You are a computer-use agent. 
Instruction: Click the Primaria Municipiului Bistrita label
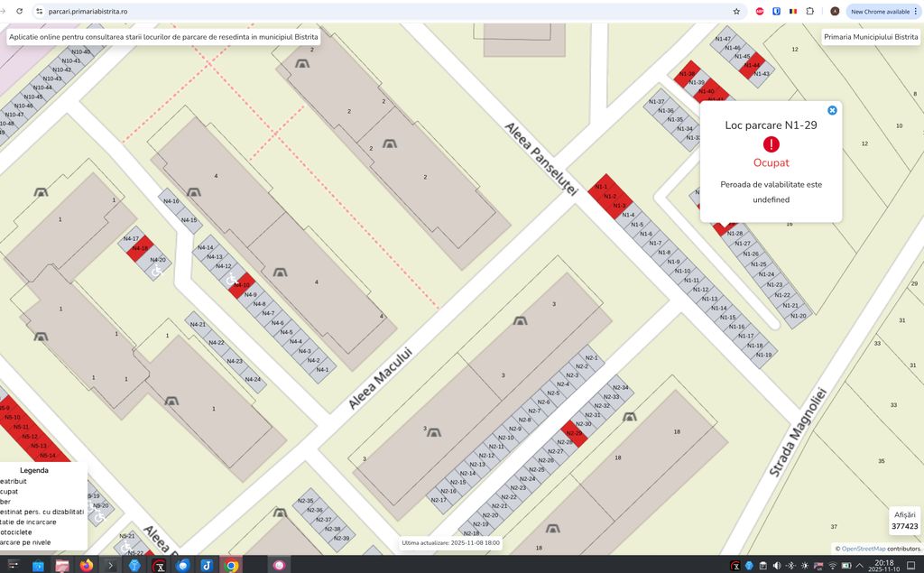pos(870,37)
